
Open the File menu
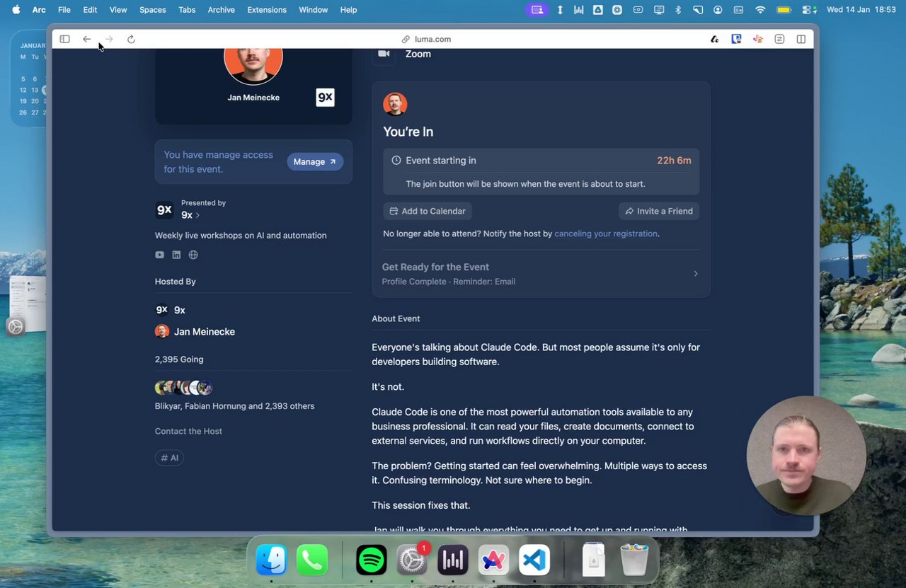[x=64, y=10]
